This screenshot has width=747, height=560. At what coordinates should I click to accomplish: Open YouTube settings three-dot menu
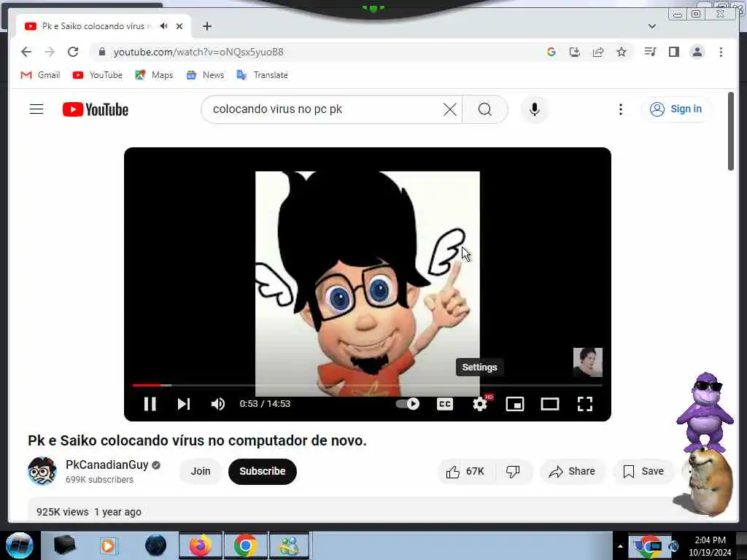620,109
